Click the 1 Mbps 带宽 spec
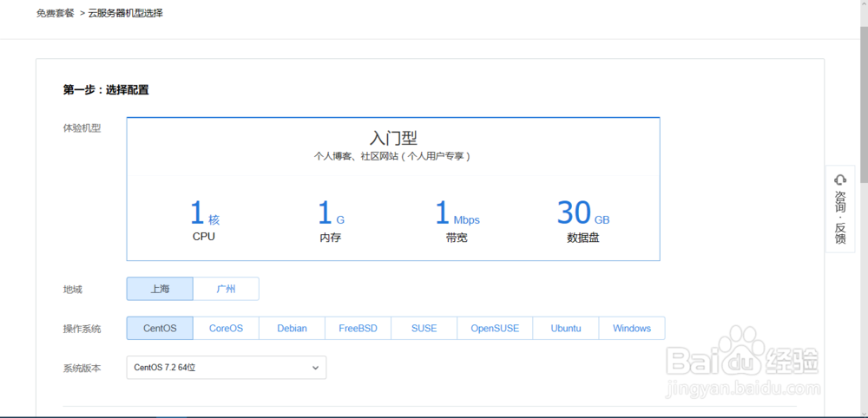 (x=457, y=222)
